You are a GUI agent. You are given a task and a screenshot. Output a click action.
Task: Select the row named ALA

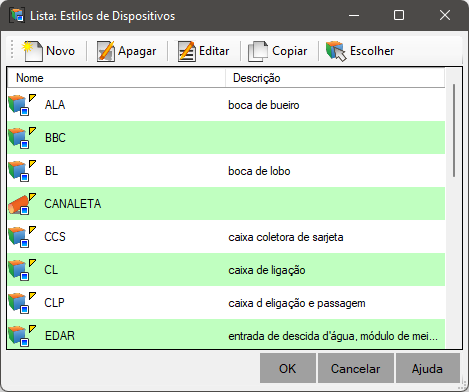point(226,105)
